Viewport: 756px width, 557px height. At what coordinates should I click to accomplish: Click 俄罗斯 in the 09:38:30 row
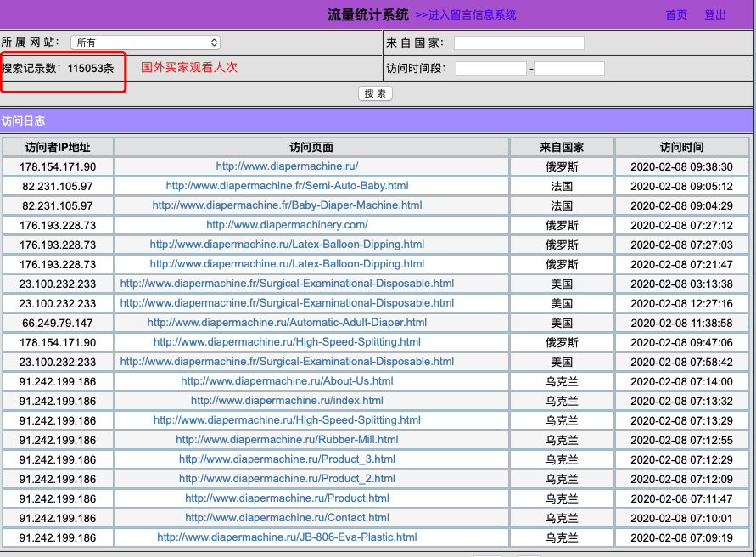[562, 167]
